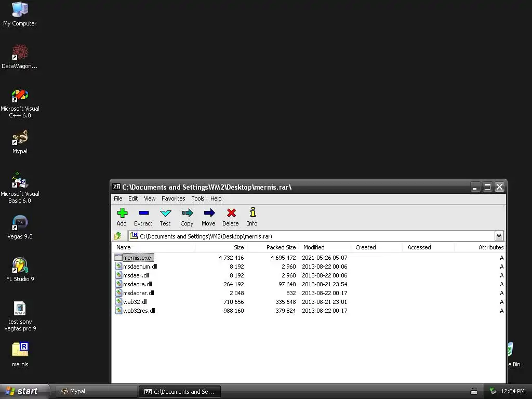Screen dimensions: 532x399
Task: Click modified date 2013-08-21 23:01
Action: click(325, 302)
